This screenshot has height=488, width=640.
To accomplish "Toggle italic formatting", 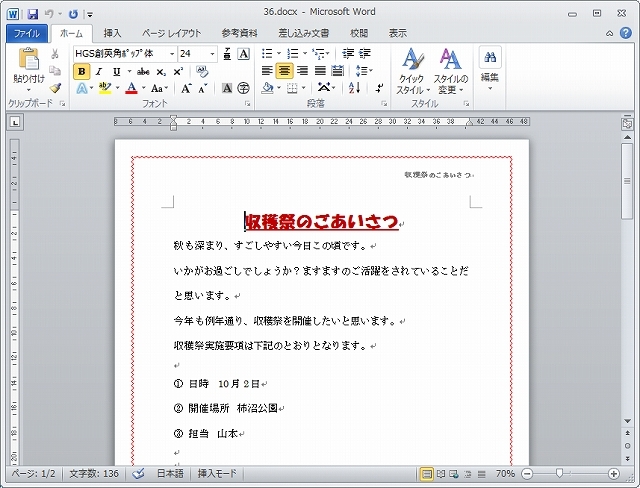I will point(99,72).
